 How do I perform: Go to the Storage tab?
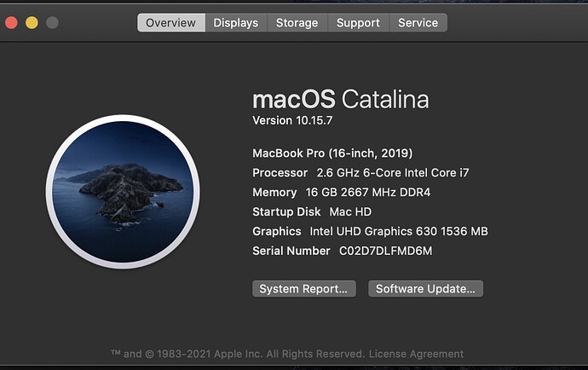tap(297, 23)
